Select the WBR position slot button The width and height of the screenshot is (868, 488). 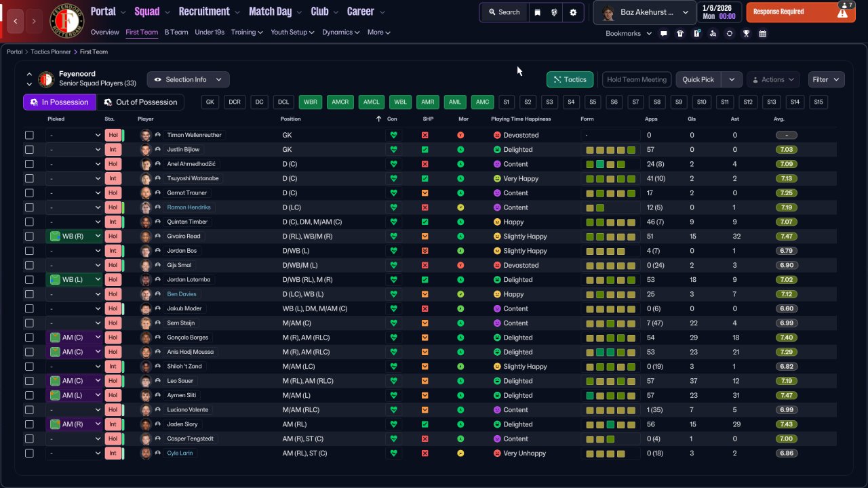click(x=311, y=102)
